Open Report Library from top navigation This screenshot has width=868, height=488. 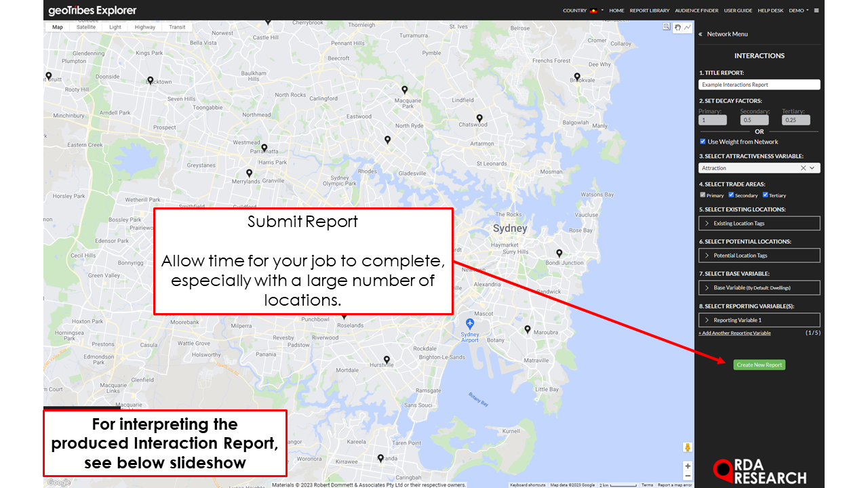(650, 11)
